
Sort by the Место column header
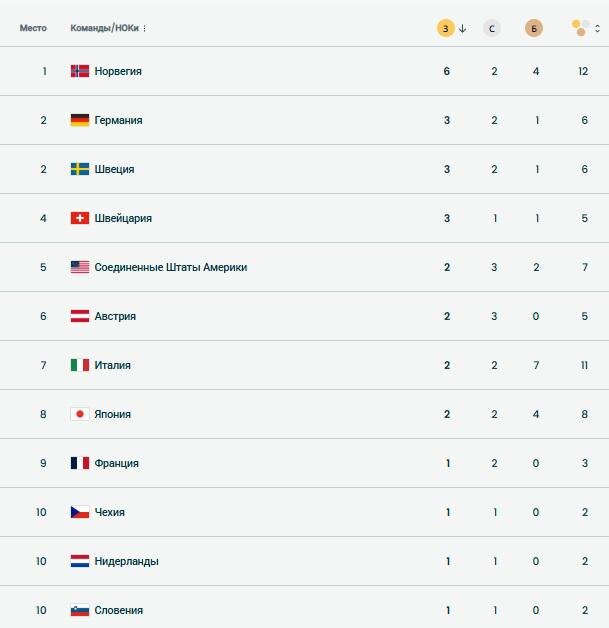(33, 28)
